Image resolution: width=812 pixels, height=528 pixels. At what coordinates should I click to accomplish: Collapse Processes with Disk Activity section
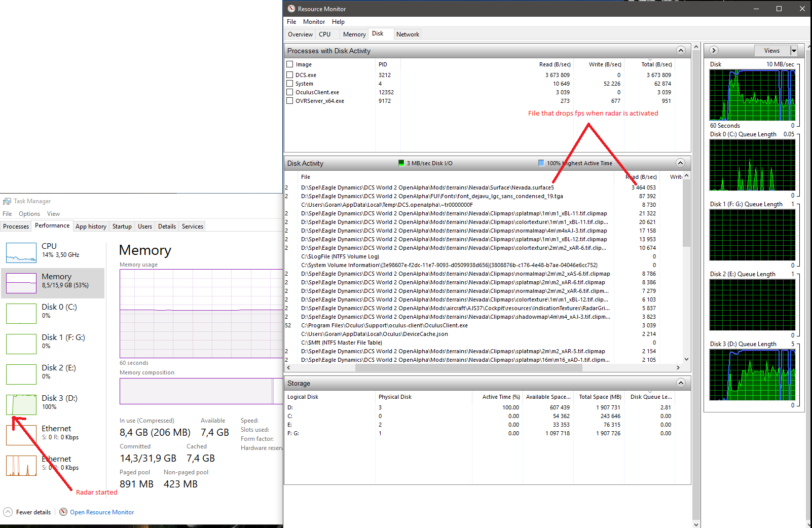(x=681, y=50)
